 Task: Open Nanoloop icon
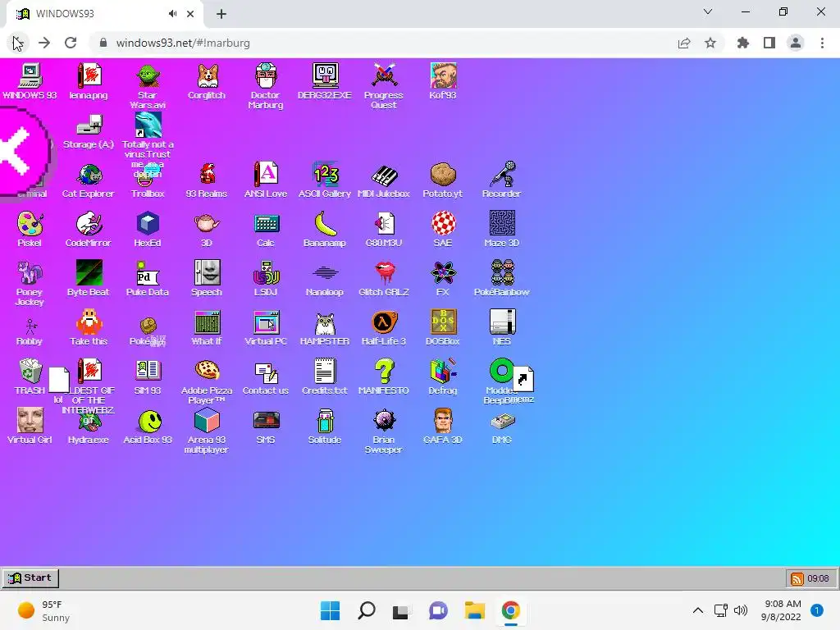coord(325,273)
